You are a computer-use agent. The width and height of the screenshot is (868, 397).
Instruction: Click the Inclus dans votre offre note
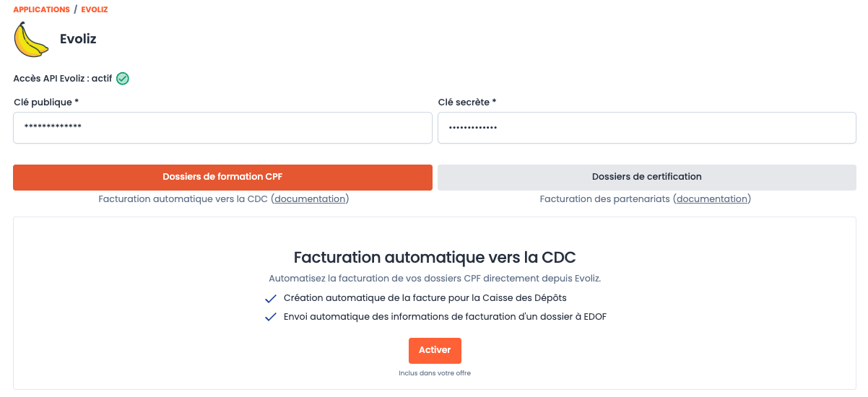click(435, 373)
